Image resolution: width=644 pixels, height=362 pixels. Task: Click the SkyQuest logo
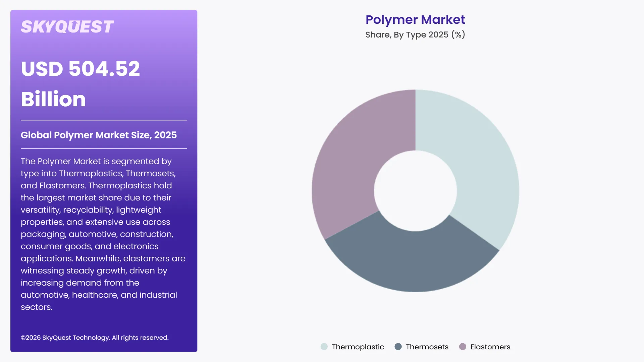[67, 27]
